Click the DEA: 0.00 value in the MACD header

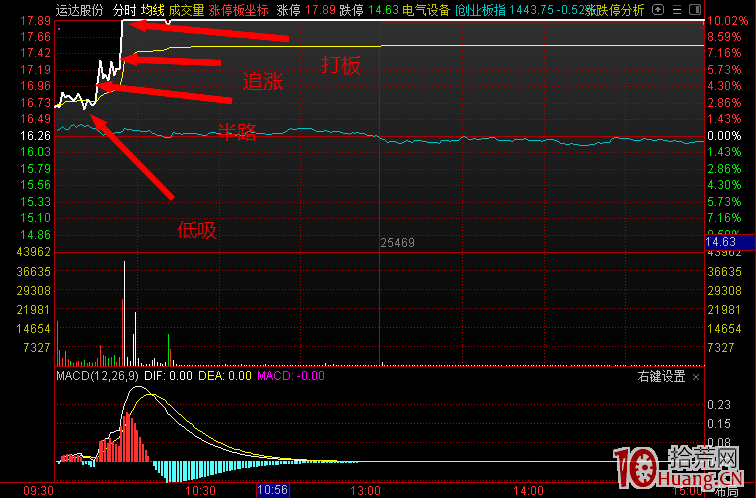click(x=225, y=376)
